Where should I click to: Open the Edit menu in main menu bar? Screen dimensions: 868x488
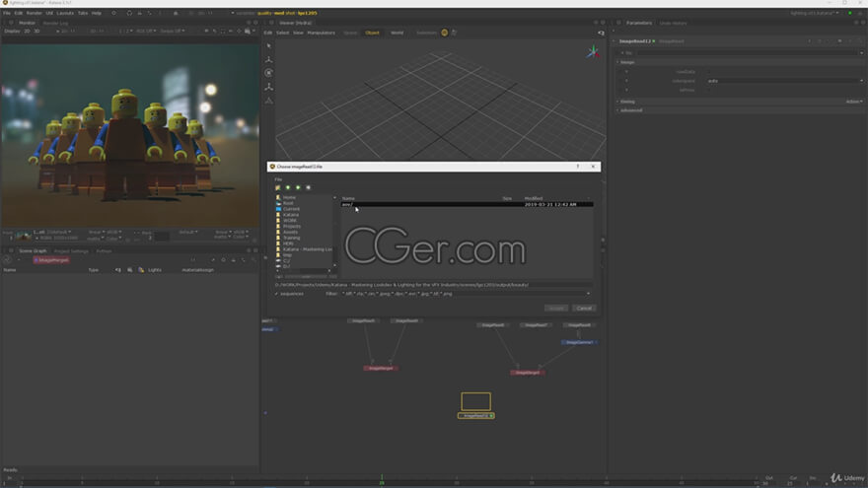click(19, 13)
